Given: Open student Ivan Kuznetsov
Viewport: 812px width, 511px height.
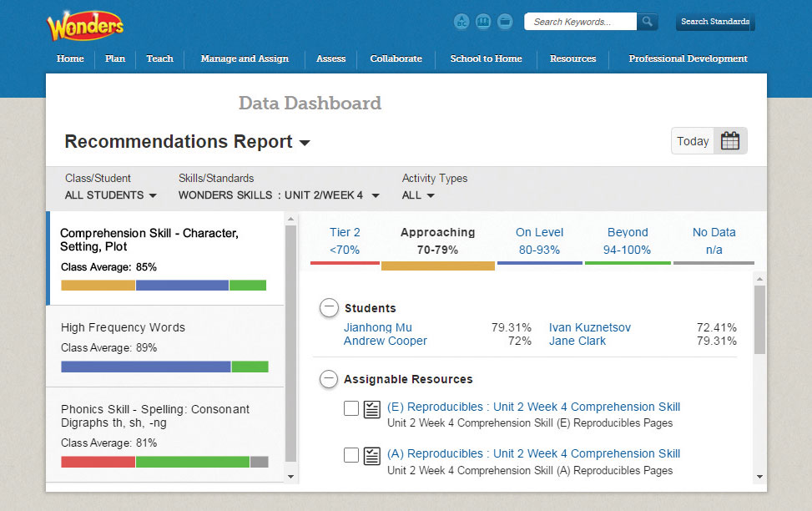Looking at the screenshot, I should pyautogui.click(x=590, y=327).
